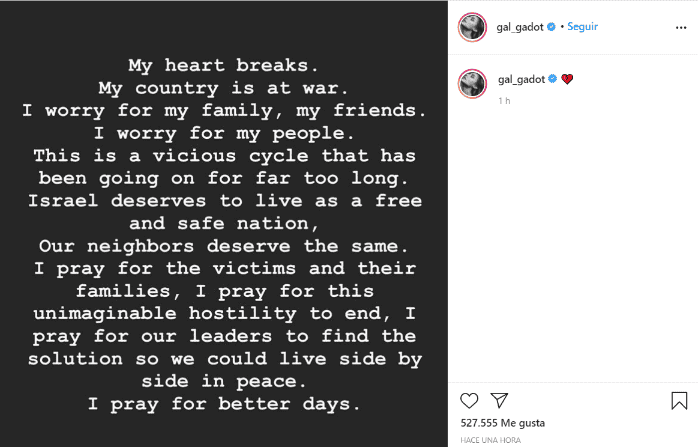Open the avatar beside the caption
The width and height of the screenshot is (698, 447).
tap(472, 82)
